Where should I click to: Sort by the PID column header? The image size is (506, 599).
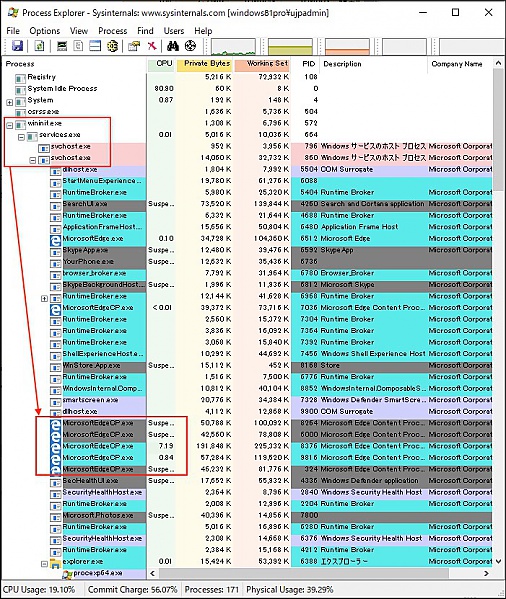click(x=306, y=64)
